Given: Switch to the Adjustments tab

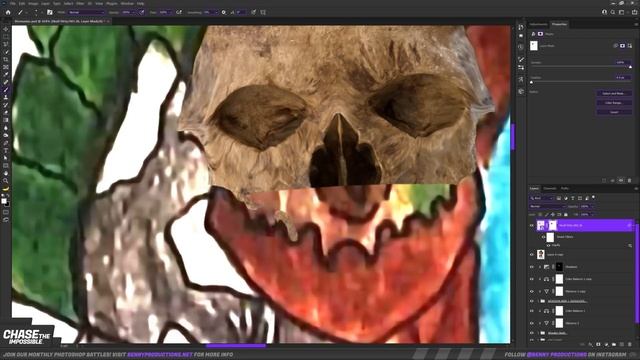Looking at the screenshot, I should 538,24.
